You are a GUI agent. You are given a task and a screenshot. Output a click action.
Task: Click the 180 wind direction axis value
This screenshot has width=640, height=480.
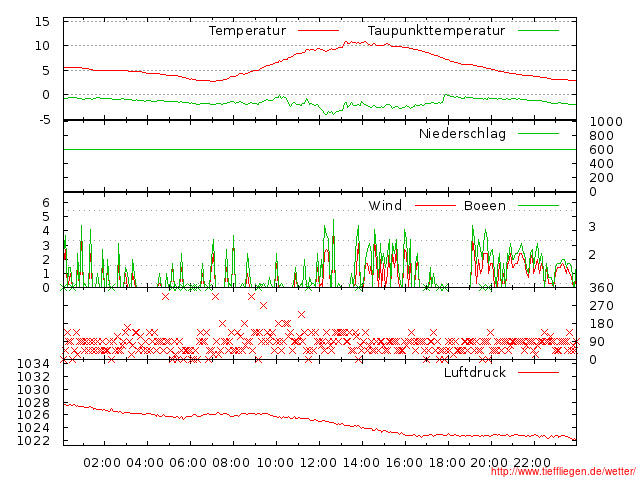tap(602, 324)
